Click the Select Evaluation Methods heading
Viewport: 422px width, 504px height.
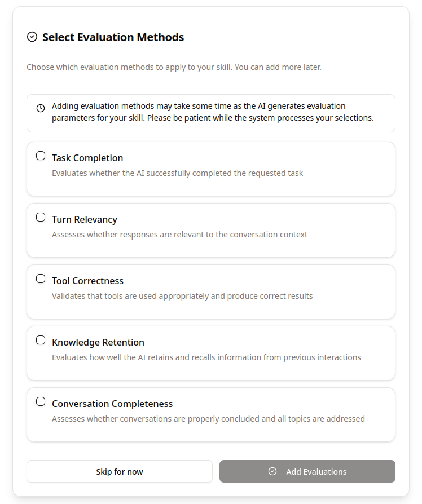click(x=113, y=37)
